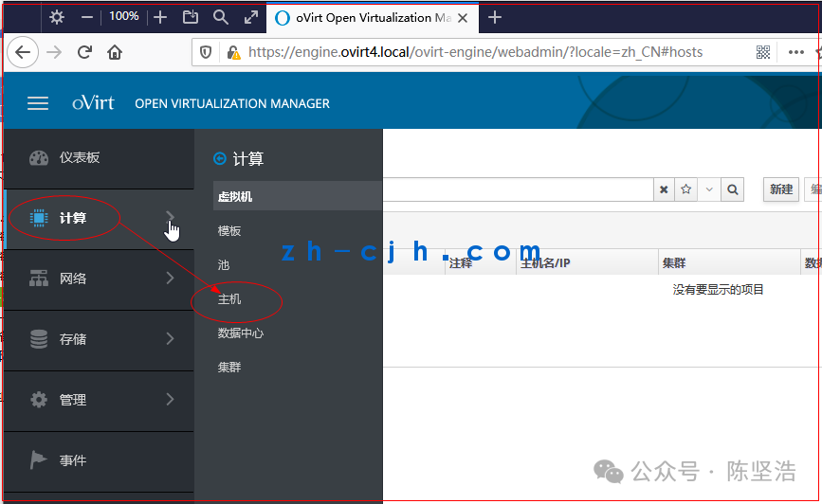Expand the 网络 submenu chevron
Viewport: 822px width, 504px height.
[170, 278]
